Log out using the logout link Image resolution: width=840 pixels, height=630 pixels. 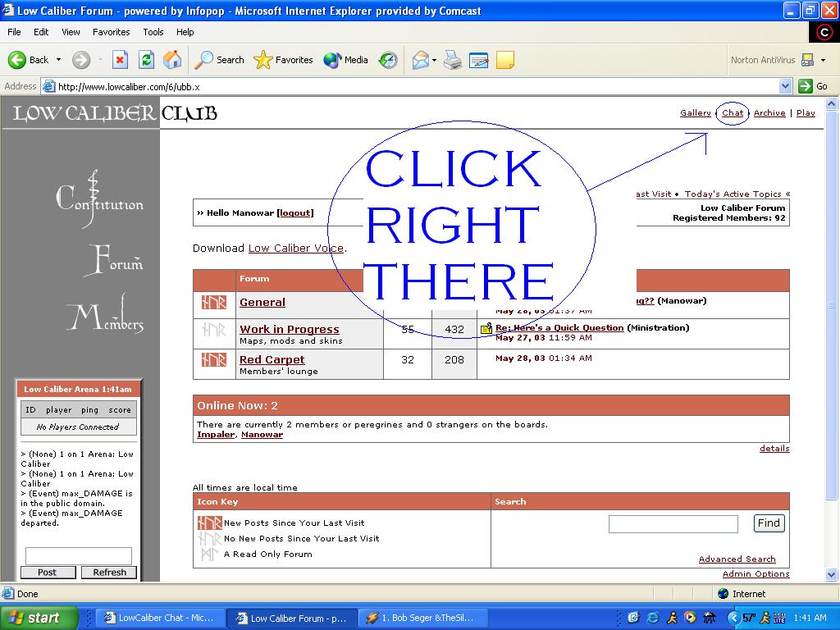pos(295,213)
